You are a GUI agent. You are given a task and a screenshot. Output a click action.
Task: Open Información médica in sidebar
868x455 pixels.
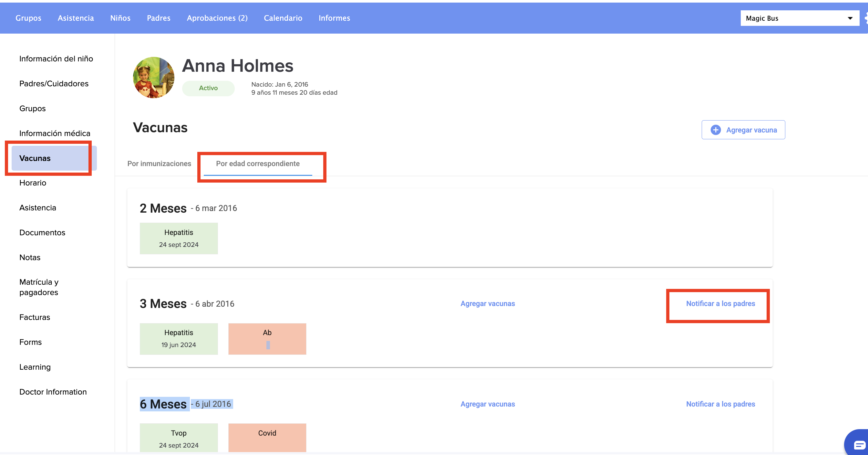[55, 133]
